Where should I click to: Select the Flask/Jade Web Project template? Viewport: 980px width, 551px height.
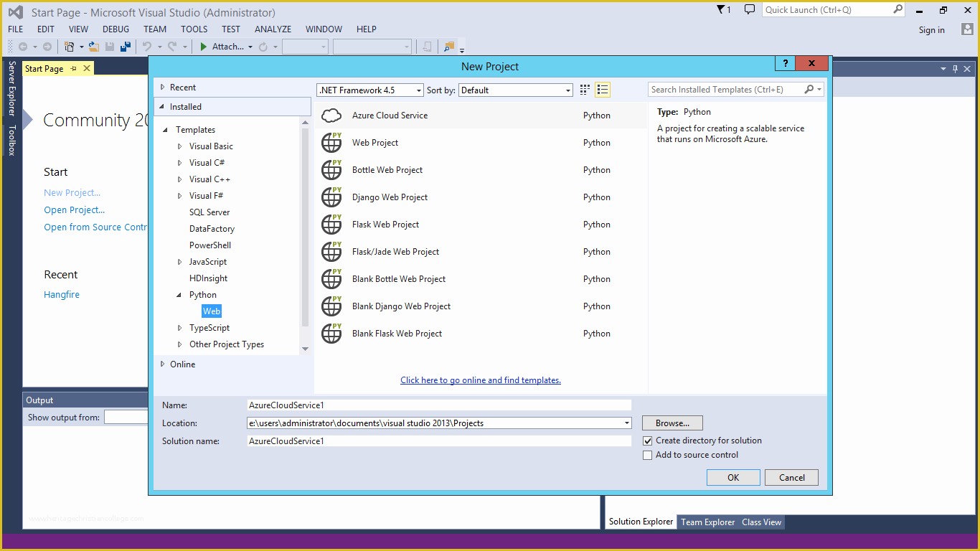pyautogui.click(x=481, y=252)
